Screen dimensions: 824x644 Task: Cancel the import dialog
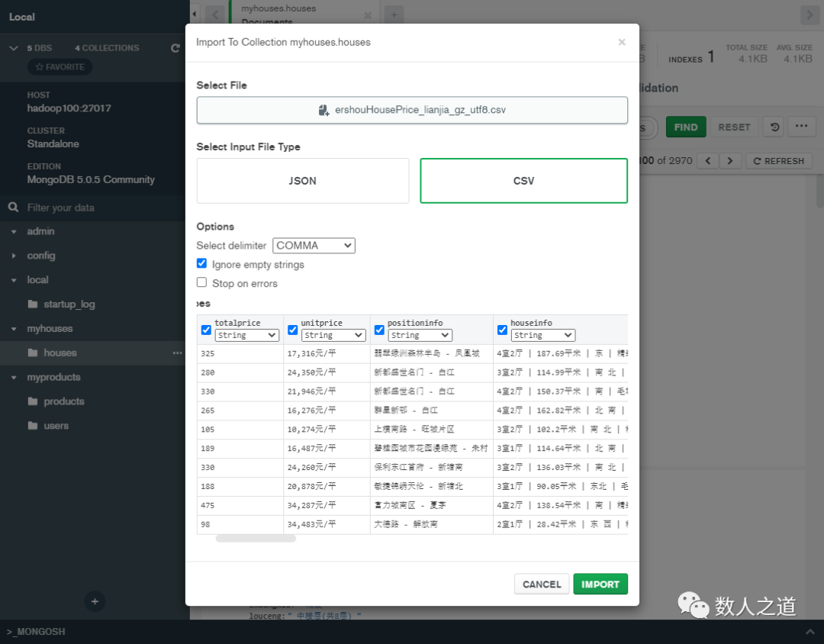(542, 584)
